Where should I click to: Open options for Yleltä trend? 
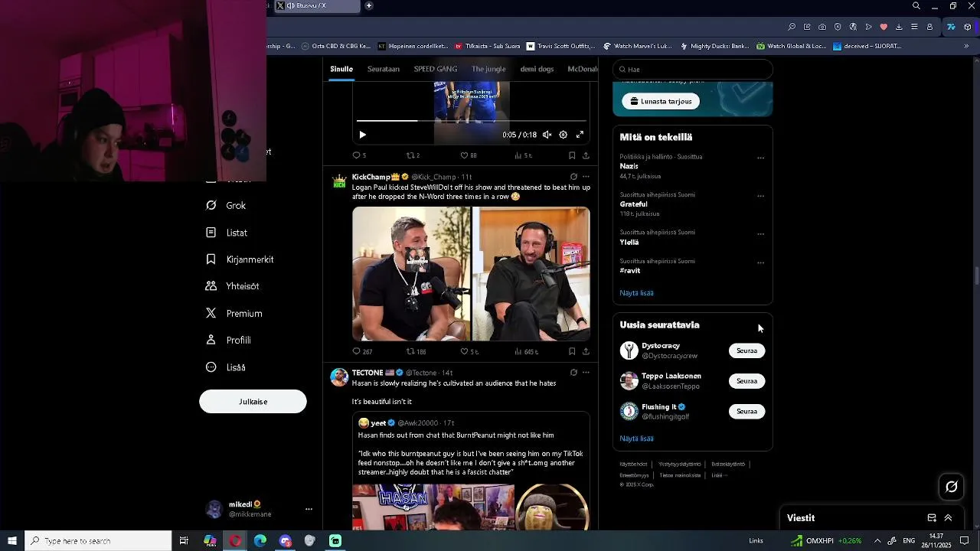click(x=760, y=233)
